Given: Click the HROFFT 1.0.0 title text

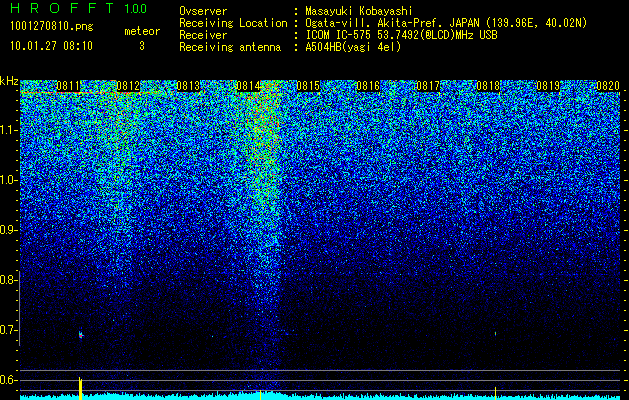Looking at the screenshot, I should click(79, 8).
